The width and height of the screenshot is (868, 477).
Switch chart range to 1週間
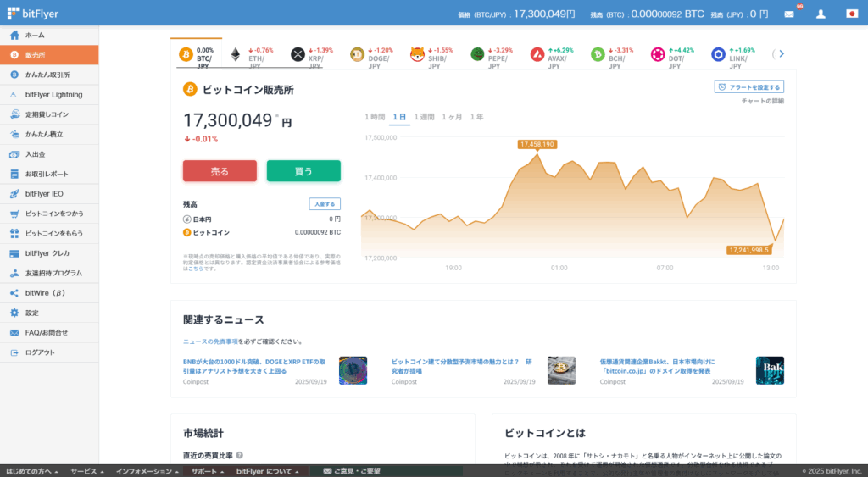tap(424, 117)
